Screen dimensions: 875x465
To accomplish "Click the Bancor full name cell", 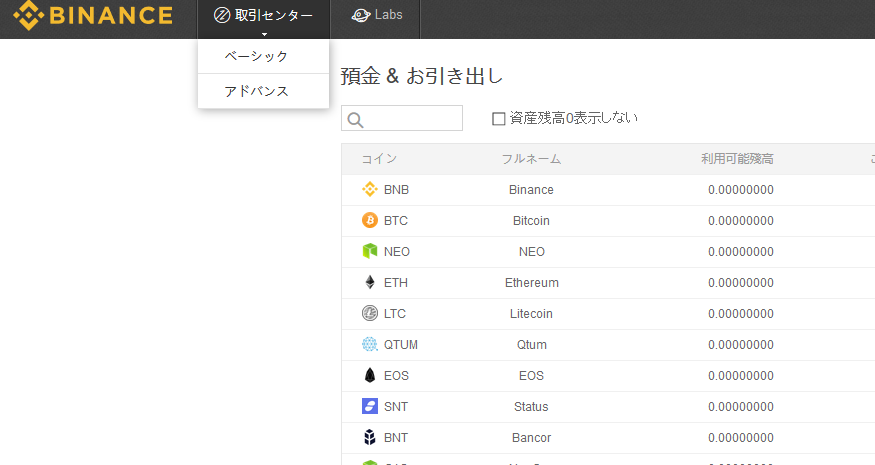I will point(531,438).
